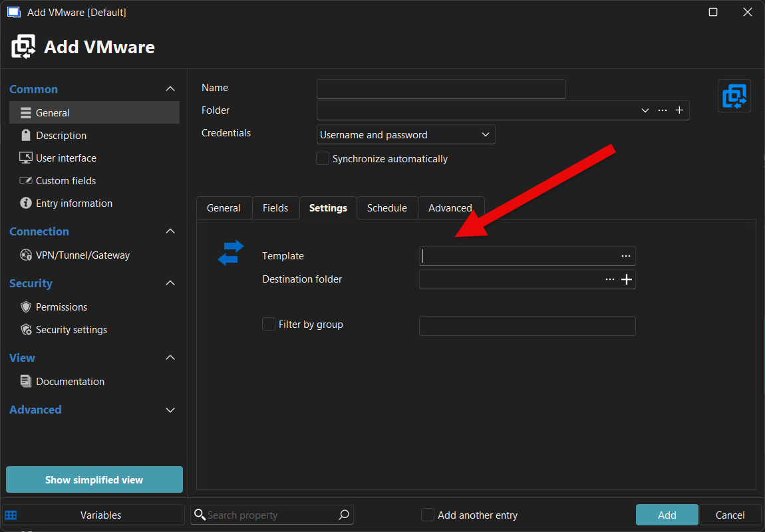Maximize the Add VMware window

[713, 12]
